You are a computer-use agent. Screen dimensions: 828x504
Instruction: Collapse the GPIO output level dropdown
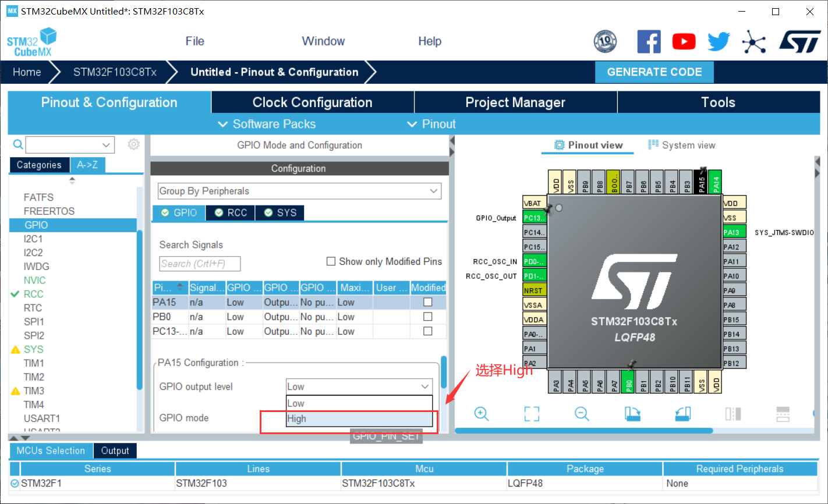(x=424, y=386)
